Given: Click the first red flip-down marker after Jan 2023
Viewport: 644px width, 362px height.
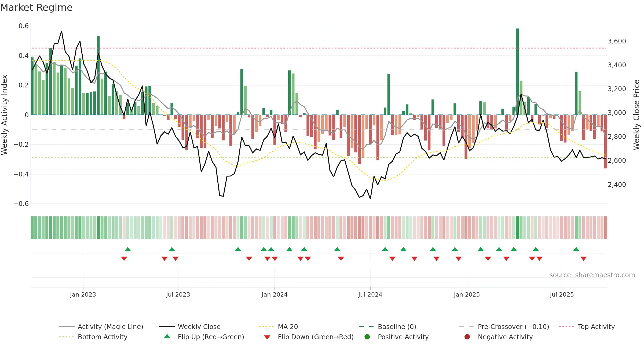Looking at the screenshot, I should pyautogui.click(x=124, y=258).
